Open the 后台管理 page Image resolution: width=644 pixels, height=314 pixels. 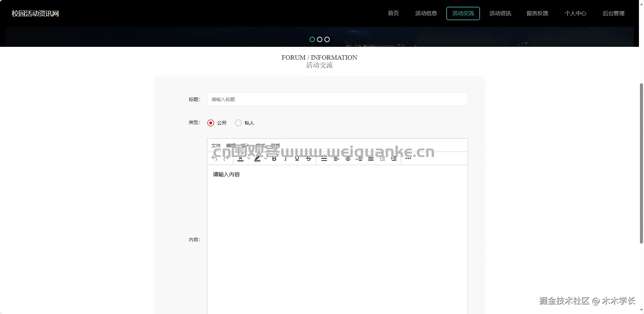click(613, 13)
